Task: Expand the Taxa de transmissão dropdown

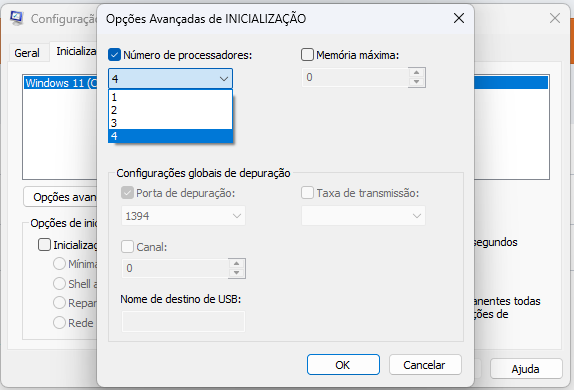Action: coord(363,216)
